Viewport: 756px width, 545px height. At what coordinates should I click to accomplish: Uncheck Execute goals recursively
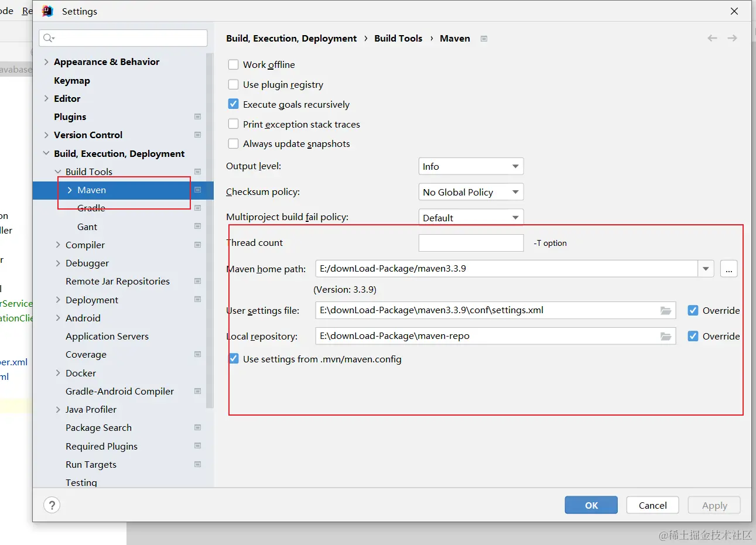(234, 104)
